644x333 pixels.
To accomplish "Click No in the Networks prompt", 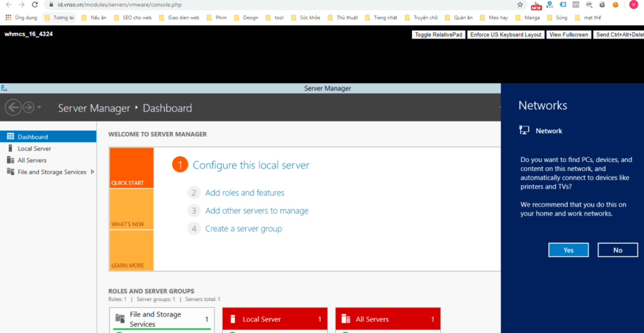I will (618, 250).
